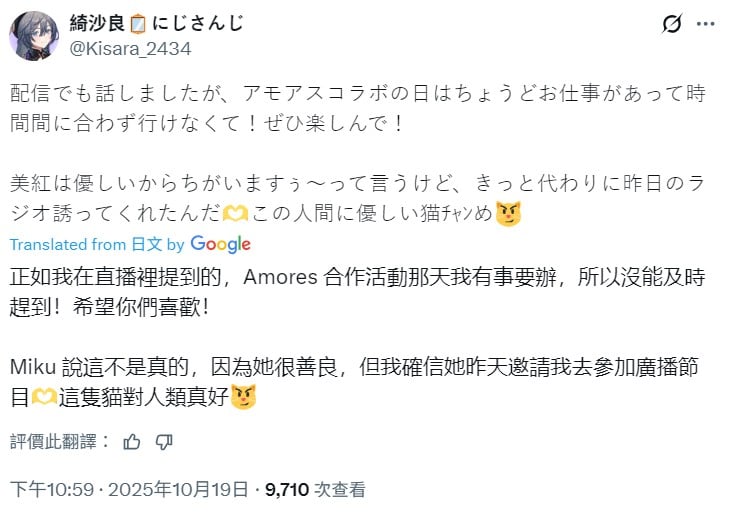Click the thumbs up translation rating

[x=132, y=442]
